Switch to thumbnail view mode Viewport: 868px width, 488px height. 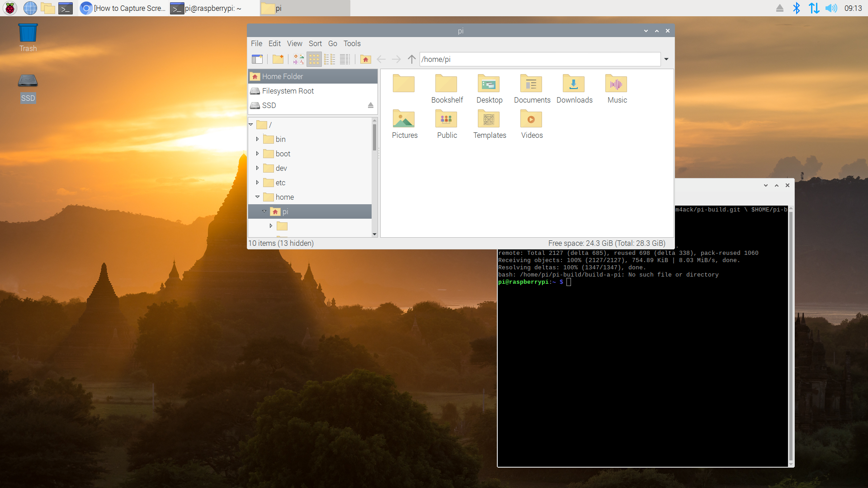pyautogui.click(x=298, y=59)
